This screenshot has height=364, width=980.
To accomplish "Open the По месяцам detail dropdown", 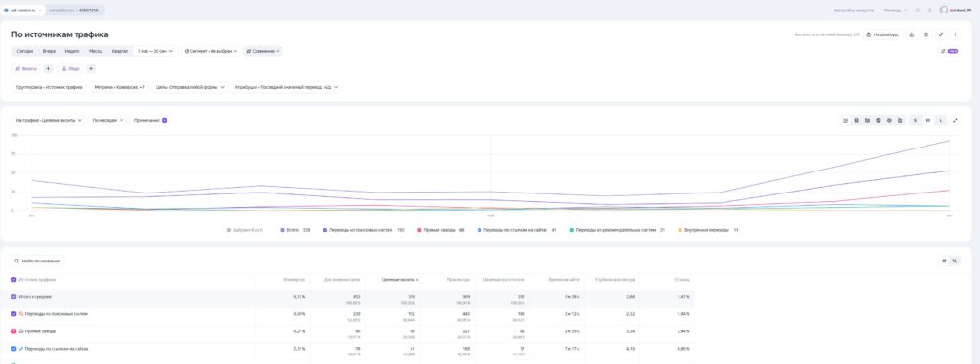I will tap(108, 120).
